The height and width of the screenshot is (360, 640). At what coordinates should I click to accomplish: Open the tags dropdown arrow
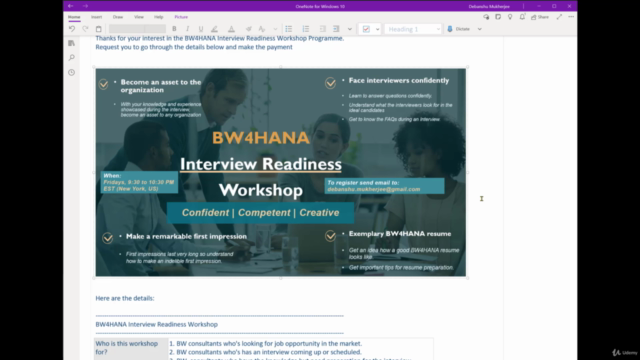coord(377,29)
